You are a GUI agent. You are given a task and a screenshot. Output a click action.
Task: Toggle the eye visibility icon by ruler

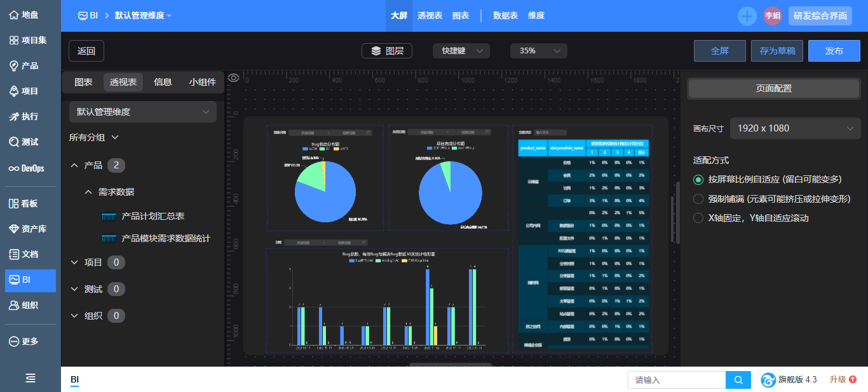click(x=234, y=78)
